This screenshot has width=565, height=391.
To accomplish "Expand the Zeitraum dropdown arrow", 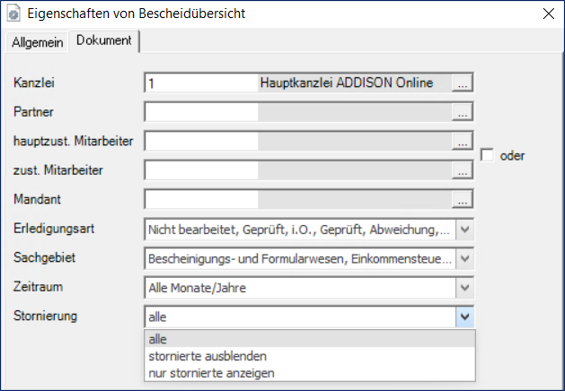I will tap(464, 288).
